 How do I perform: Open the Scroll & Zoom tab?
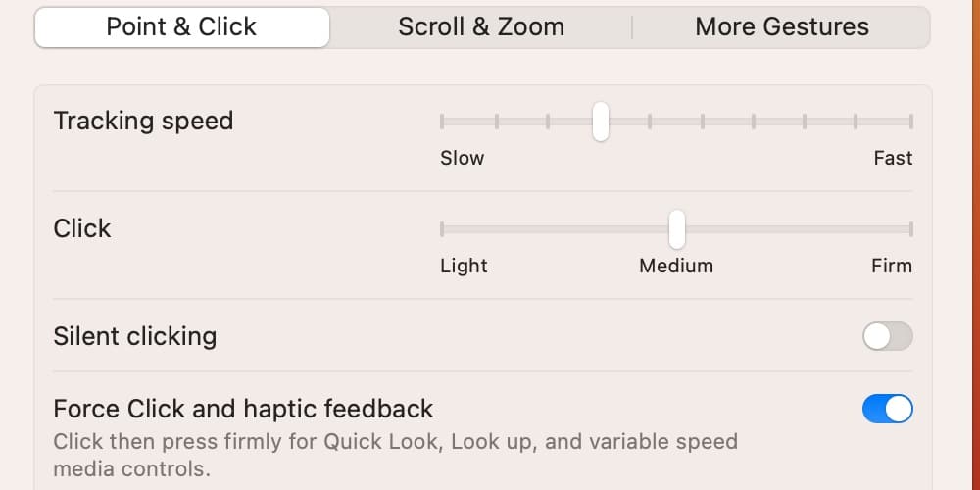click(481, 27)
